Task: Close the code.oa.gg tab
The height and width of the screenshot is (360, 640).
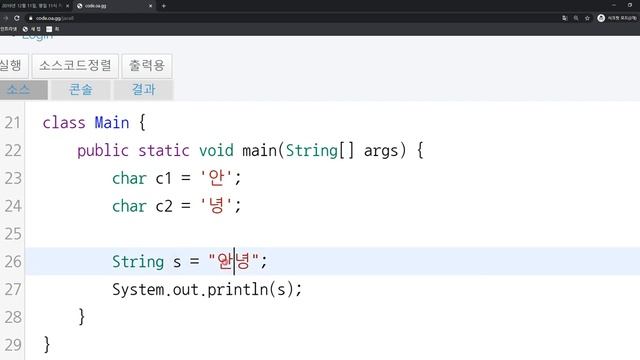Action: [150, 6]
